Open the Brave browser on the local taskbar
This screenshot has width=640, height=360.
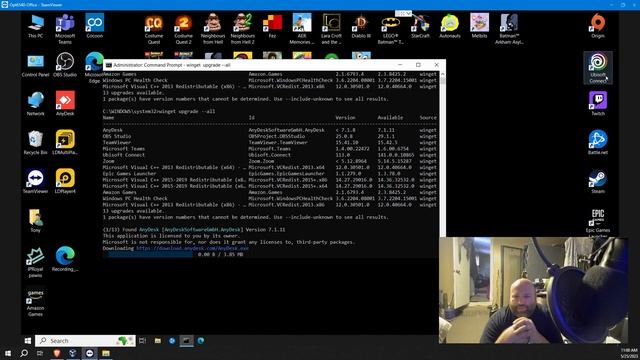(57, 353)
